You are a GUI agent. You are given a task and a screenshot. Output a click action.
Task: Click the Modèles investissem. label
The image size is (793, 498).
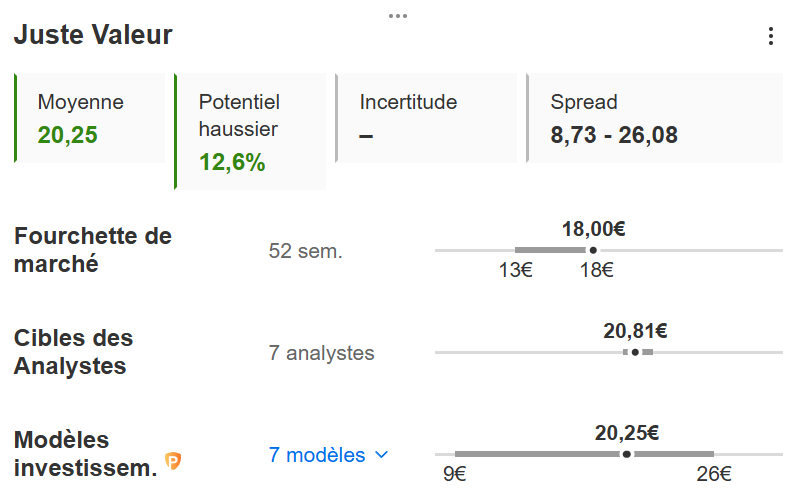86,454
